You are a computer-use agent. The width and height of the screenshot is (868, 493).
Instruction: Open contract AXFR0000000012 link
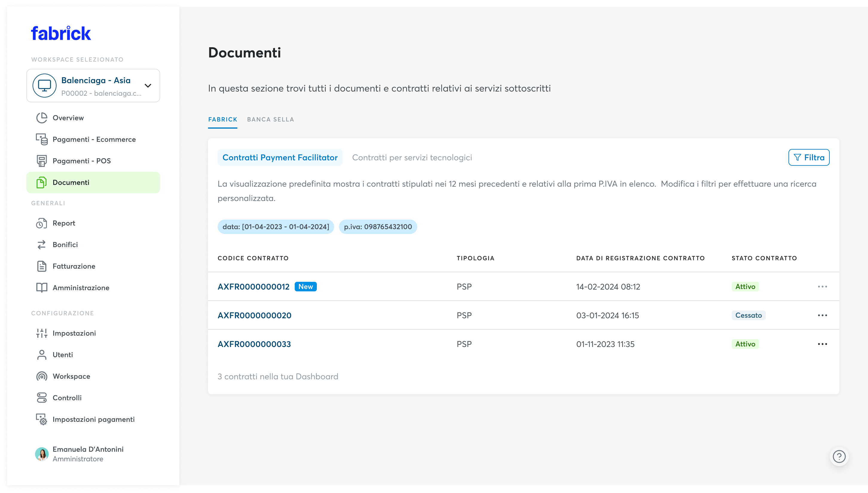pyautogui.click(x=253, y=287)
